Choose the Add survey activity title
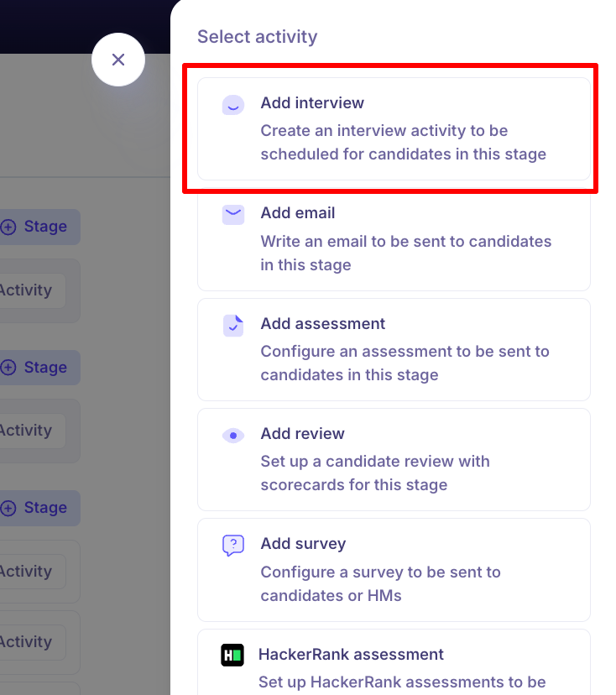This screenshot has height=695, width=616. click(x=303, y=544)
